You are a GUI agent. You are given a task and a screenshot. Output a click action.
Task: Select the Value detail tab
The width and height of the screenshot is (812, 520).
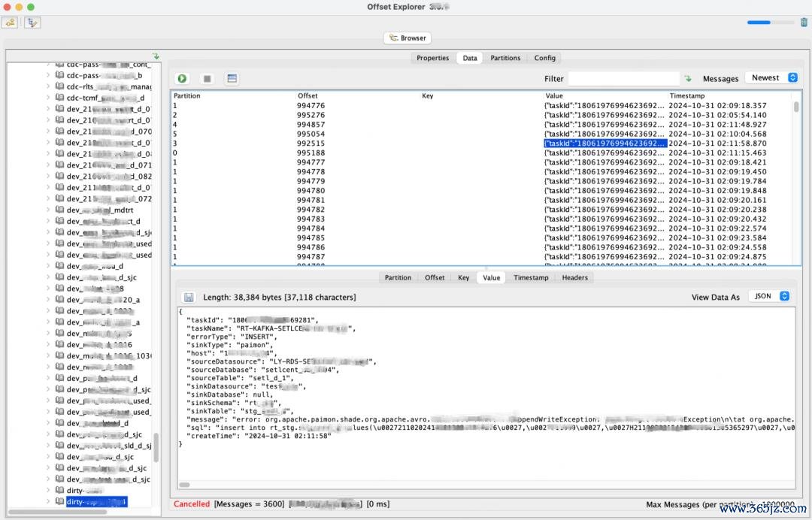492,278
